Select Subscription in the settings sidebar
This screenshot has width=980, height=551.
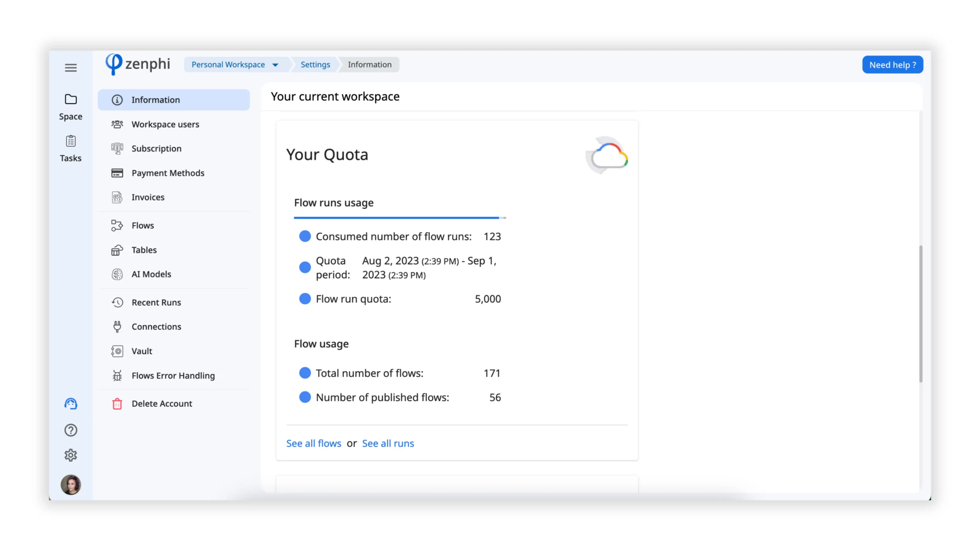coord(156,148)
